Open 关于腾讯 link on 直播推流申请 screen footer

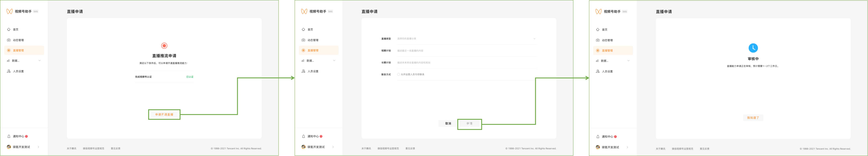point(71,149)
